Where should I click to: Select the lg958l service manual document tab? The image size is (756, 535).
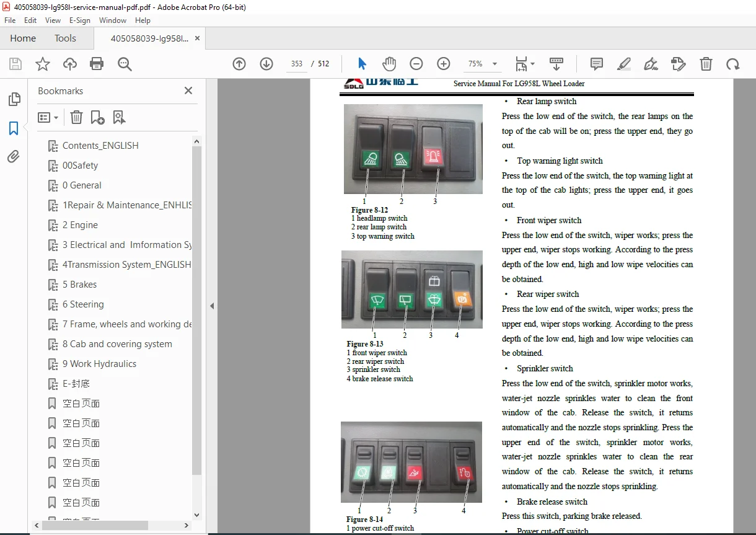(149, 38)
